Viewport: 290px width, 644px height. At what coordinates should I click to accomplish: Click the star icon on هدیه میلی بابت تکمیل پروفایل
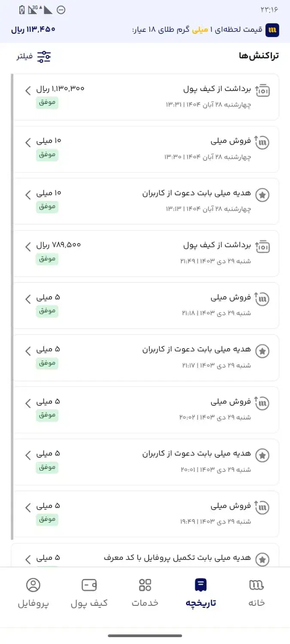pos(263,559)
